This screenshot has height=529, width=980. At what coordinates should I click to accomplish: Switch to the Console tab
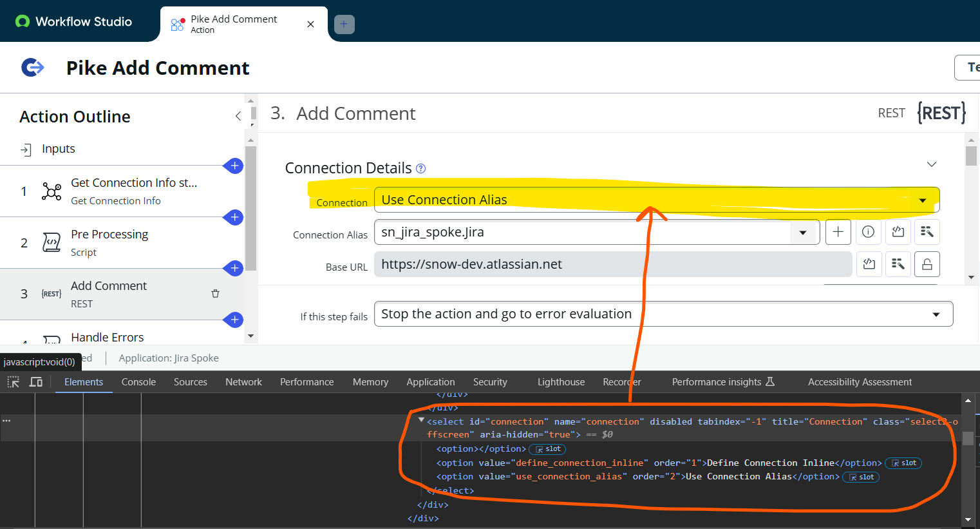click(x=138, y=382)
